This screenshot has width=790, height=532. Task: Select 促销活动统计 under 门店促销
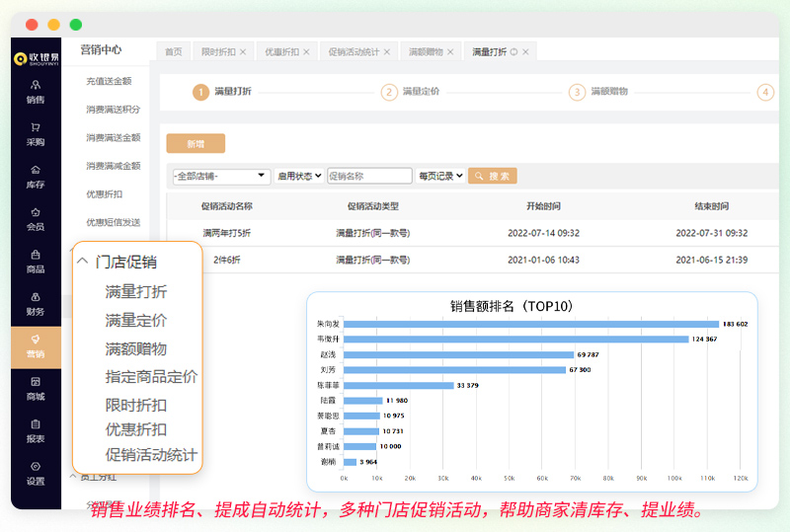151,455
